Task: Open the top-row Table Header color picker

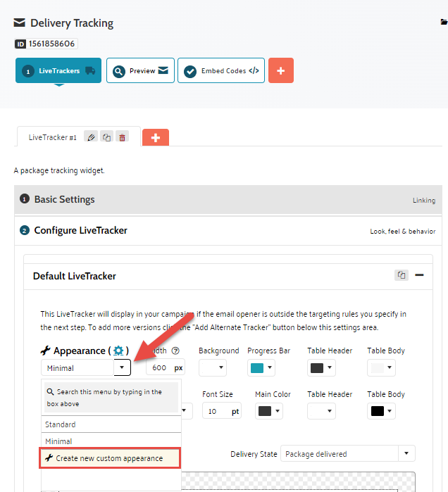Action: tap(321, 367)
